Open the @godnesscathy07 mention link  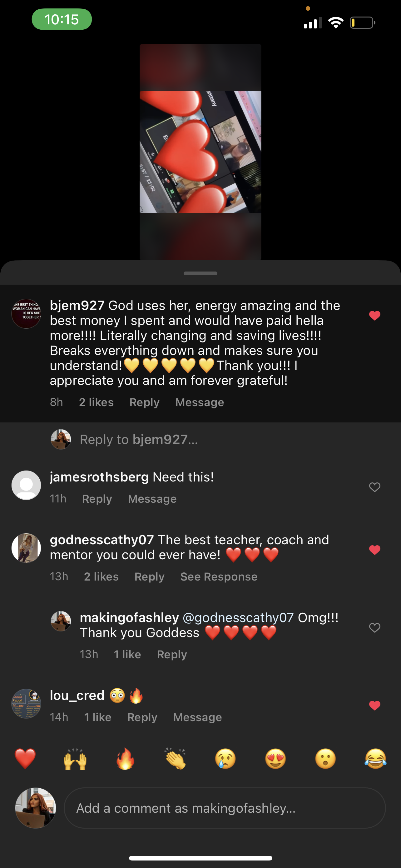[238, 618]
